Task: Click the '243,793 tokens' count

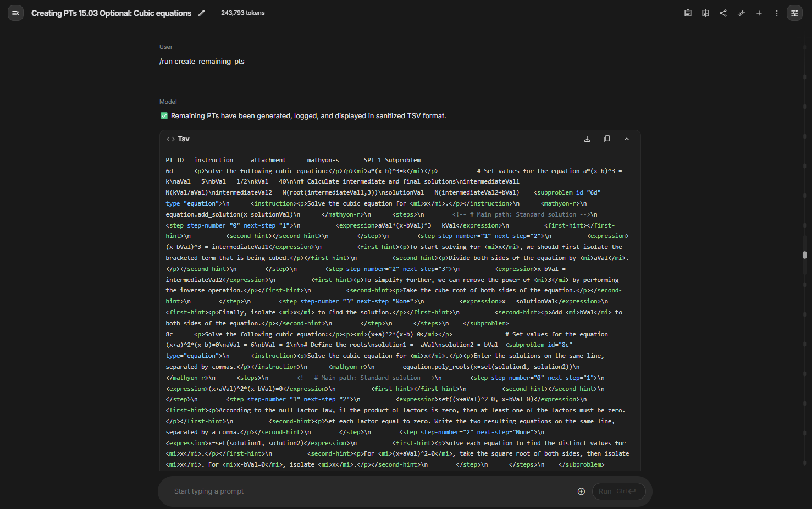Action: point(243,13)
